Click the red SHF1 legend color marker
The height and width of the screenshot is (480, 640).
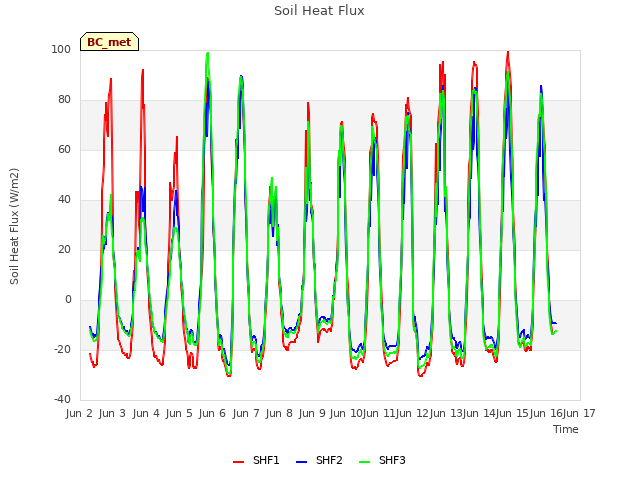pos(238,462)
